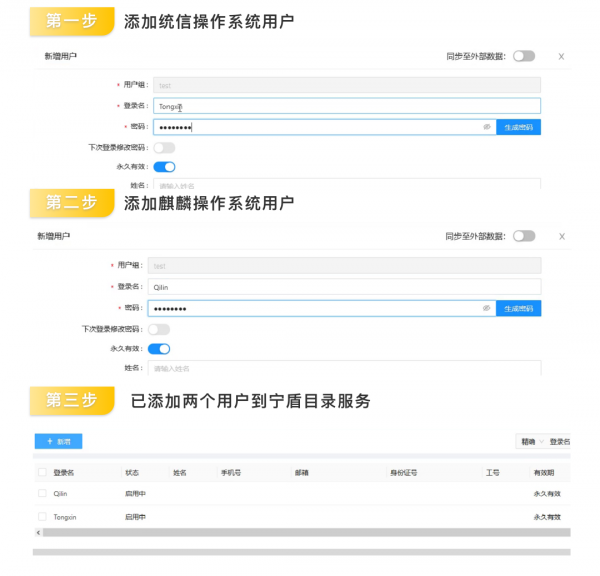
Task: Click login name field containing Qilin
Action: coord(344,287)
